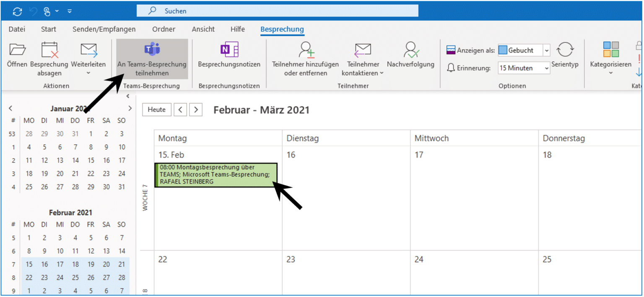Join via An Teams-Besprechung teilnehmen
This screenshot has height=297, width=644.
(151, 59)
